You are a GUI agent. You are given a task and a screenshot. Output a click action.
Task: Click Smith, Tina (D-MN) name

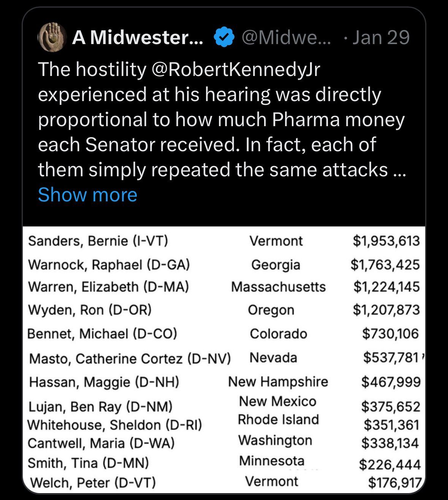[88, 463]
